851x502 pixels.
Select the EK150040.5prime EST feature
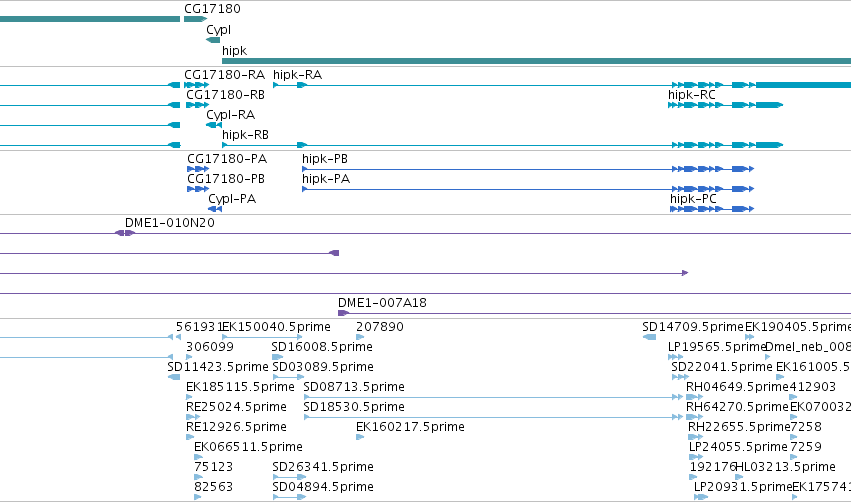coord(262,338)
